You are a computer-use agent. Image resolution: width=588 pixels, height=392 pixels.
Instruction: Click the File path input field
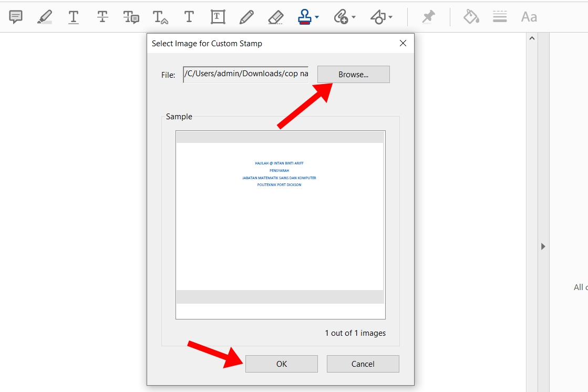(x=246, y=74)
